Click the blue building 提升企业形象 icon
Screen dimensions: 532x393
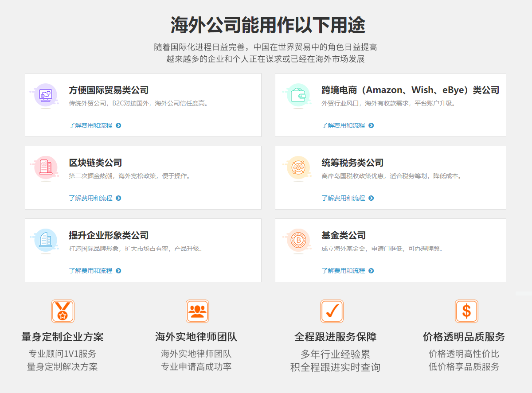(x=46, y=240)
